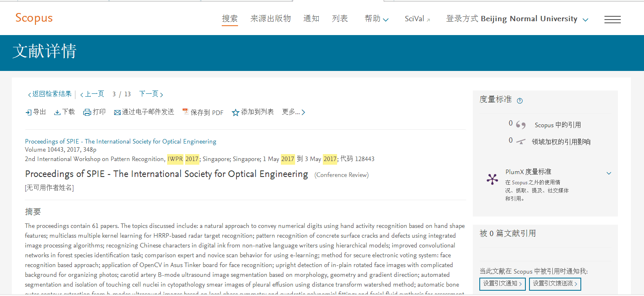This screenshot has width=644, height=296.
Task: Click the Export (导出) icon
Action: click(x=29, y=113)
